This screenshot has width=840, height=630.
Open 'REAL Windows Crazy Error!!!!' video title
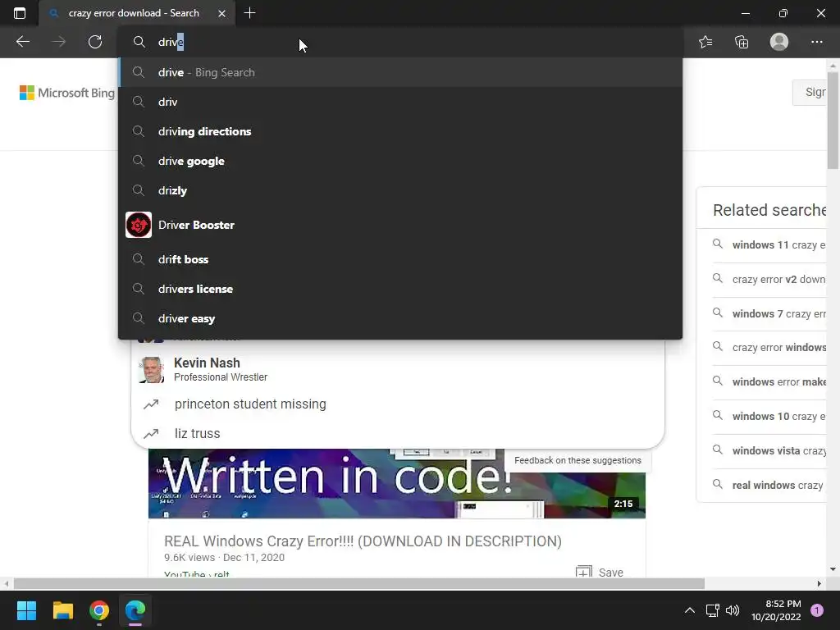pyautogui.click(x=363, y=541)
